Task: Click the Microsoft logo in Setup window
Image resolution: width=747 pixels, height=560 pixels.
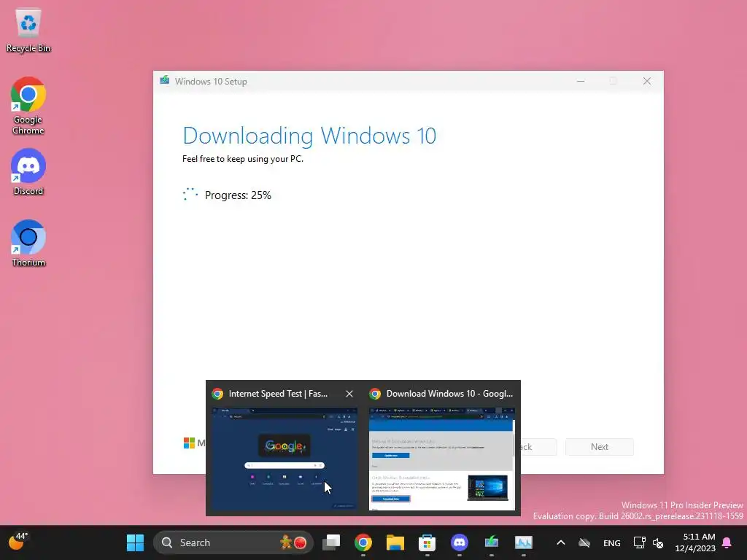Action: 189,443
